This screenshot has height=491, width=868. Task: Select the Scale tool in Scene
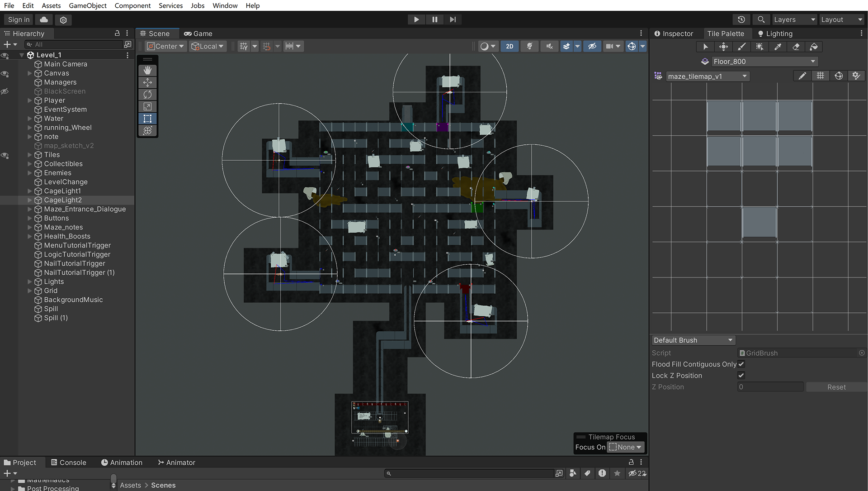147,106
